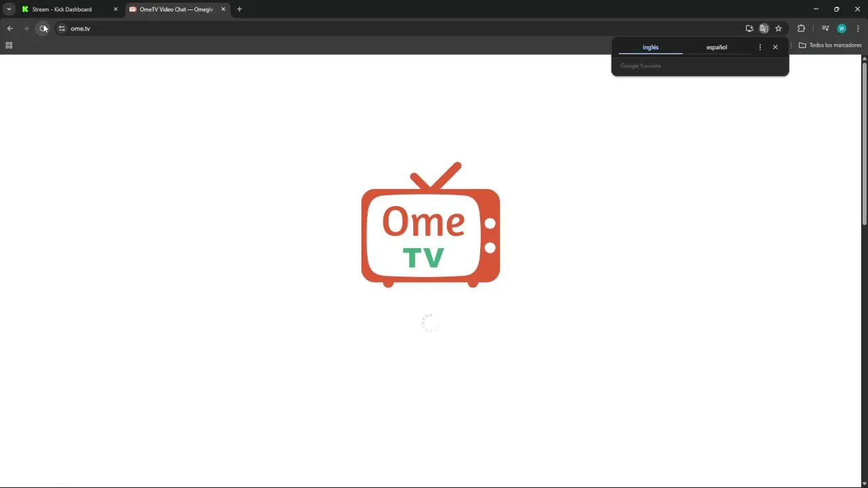The image size is (868, 488).
Task: Toggle the Google Translate icon
Action: (764, 28)
